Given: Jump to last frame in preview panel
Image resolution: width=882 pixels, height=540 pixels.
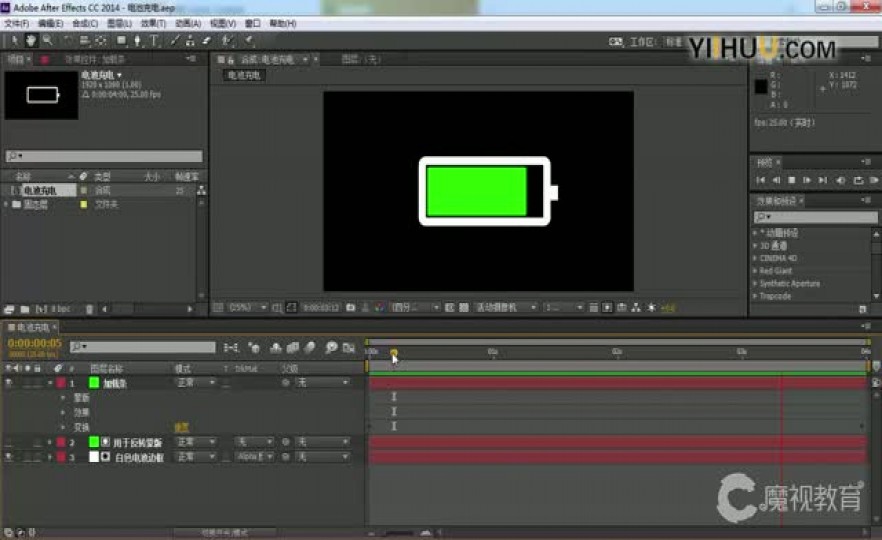Looking at the screenshot, I should 823,180.
